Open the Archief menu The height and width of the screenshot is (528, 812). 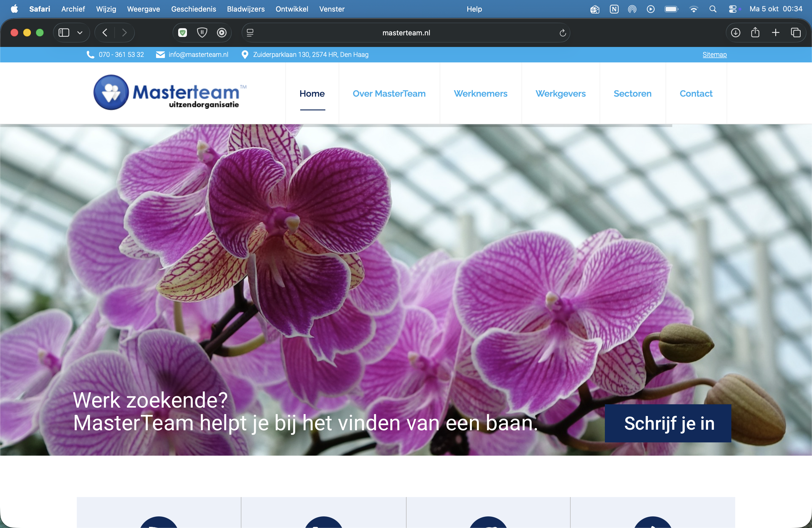(73, 9)
